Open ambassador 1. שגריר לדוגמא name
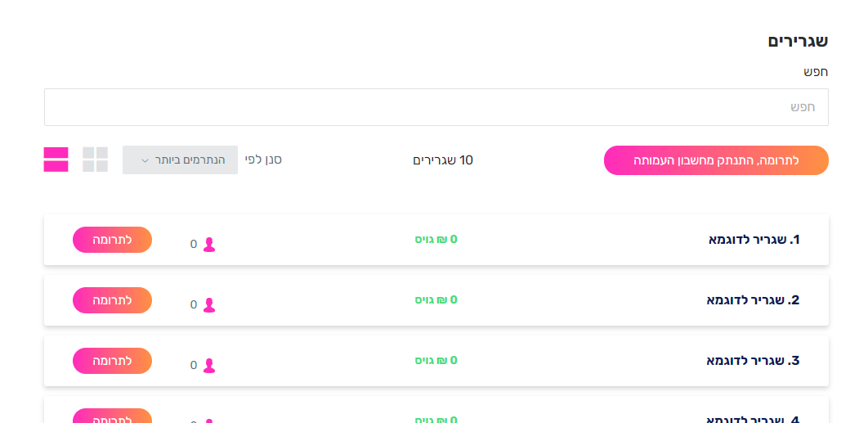Image resolution: width=868 pixels, height=423 pixels. [754, 240]
